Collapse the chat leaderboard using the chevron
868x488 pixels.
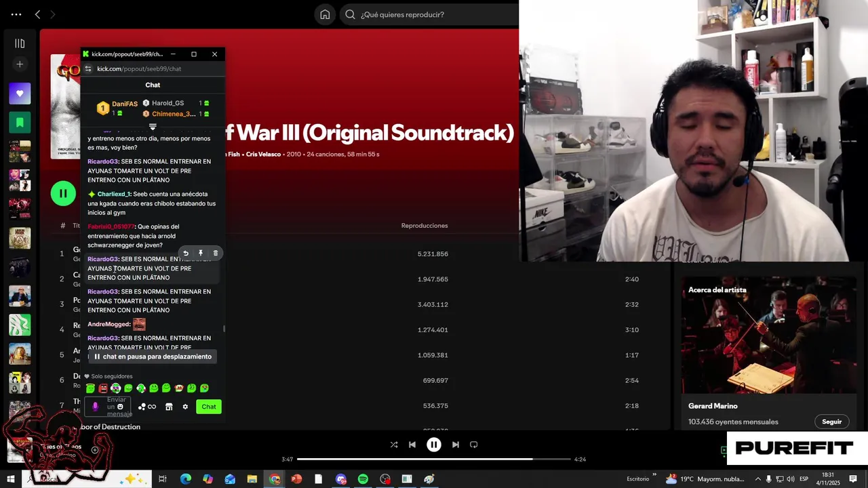153,127
